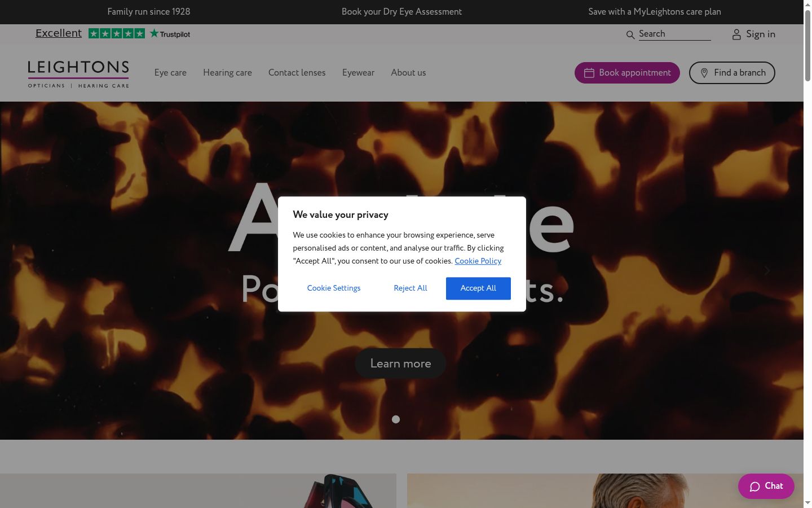The width and height of the screenshot is (812, 508).
Task: Open the About us menu
Action: [x=408, y=73]
